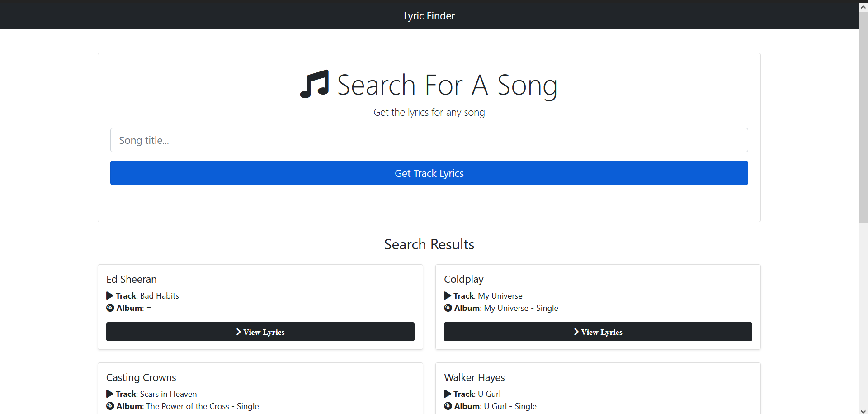Click disc icon beside The Power of the Cross

(x=110, y=406)
